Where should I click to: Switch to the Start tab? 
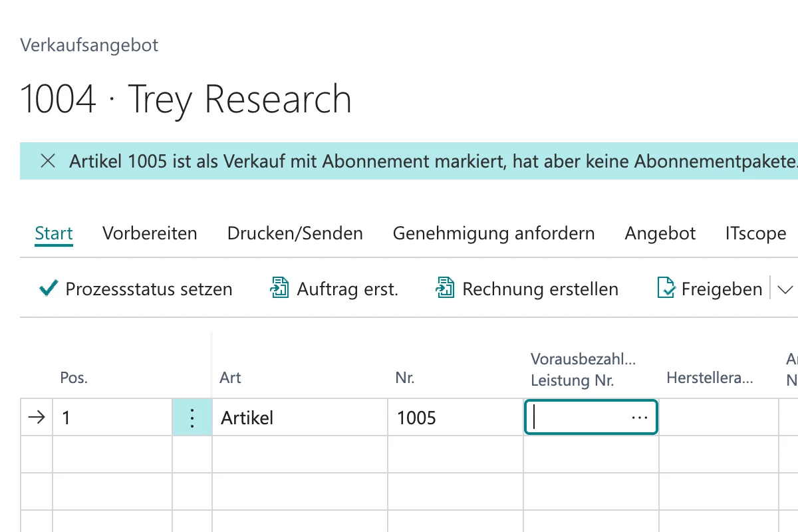[x=54, y=233]
